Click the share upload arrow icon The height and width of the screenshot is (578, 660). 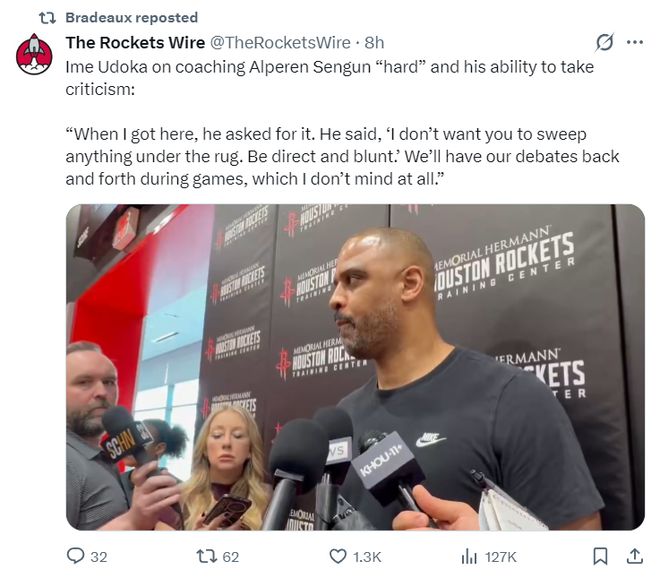click(x=633, y=556)
